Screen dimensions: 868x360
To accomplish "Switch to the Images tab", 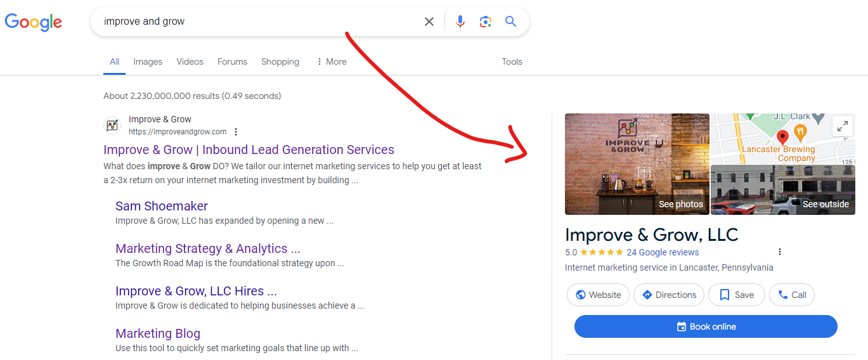I will click(148, 61).
